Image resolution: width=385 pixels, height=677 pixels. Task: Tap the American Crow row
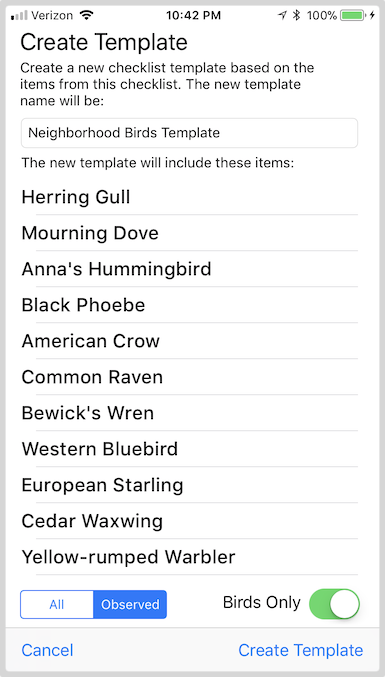pyautogui.click(x=189, y=341)
